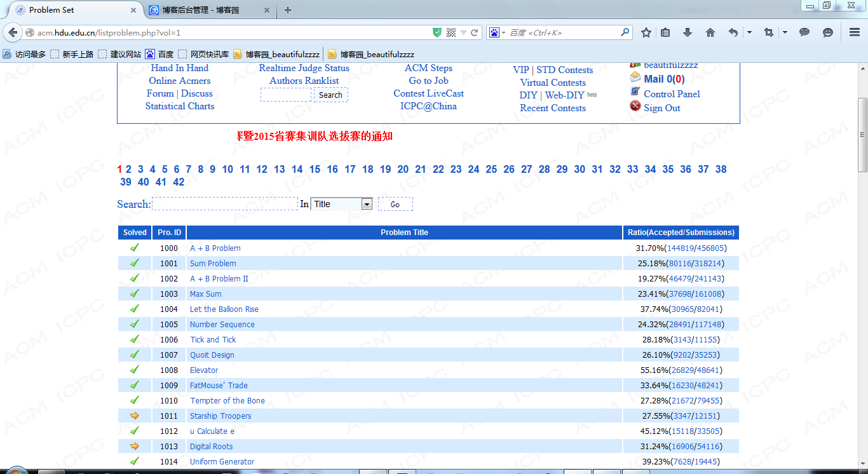The width and height of the screenshot is (868, 474).
Task: Open the 新手上路 bookmark
Action: pyautogui.click(x=72, y=55)
